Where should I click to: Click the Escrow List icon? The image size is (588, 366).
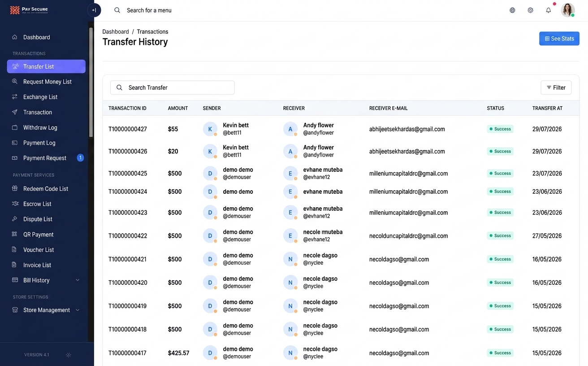coord(15,204)
